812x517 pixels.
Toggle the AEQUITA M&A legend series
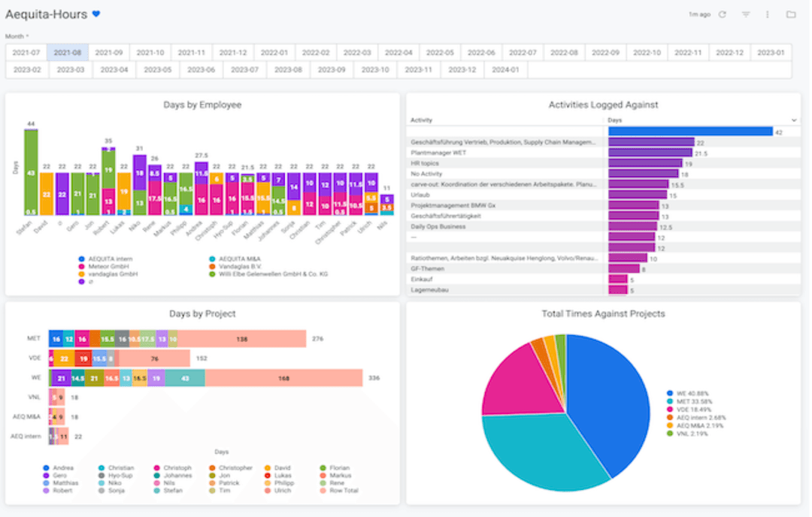[235, 258]
